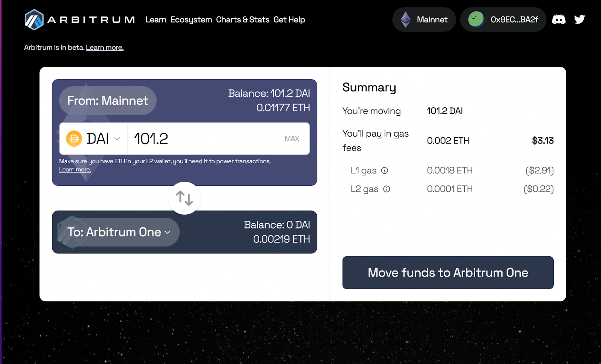This screenshot has width=601, height=364.
Task: Click the Arbitrum logo icon
Action: pyautogui.click(x=34, y=20)
